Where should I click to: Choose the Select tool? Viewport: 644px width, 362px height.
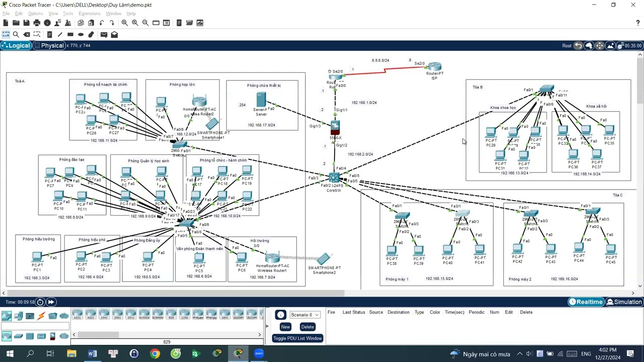pyautogui.click(x=6, y=34)
